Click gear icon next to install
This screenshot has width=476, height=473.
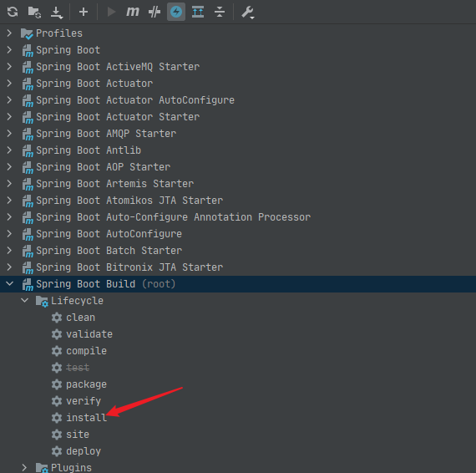(57, 418)
